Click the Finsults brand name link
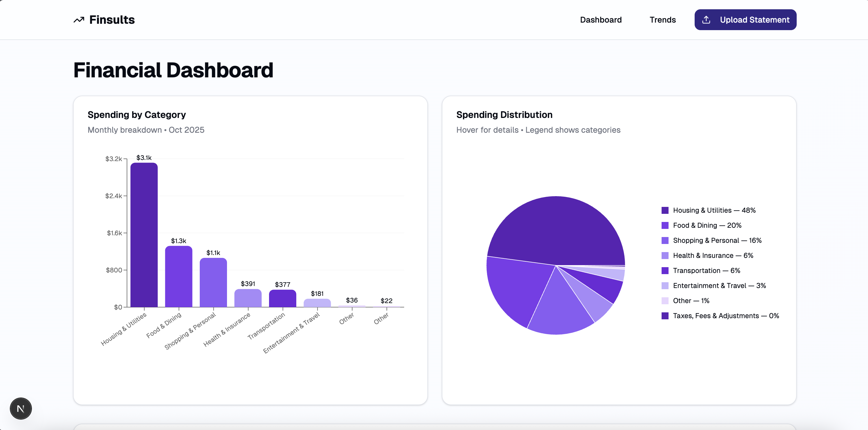This screenshot has width=868, height=430. click(112, 20)
